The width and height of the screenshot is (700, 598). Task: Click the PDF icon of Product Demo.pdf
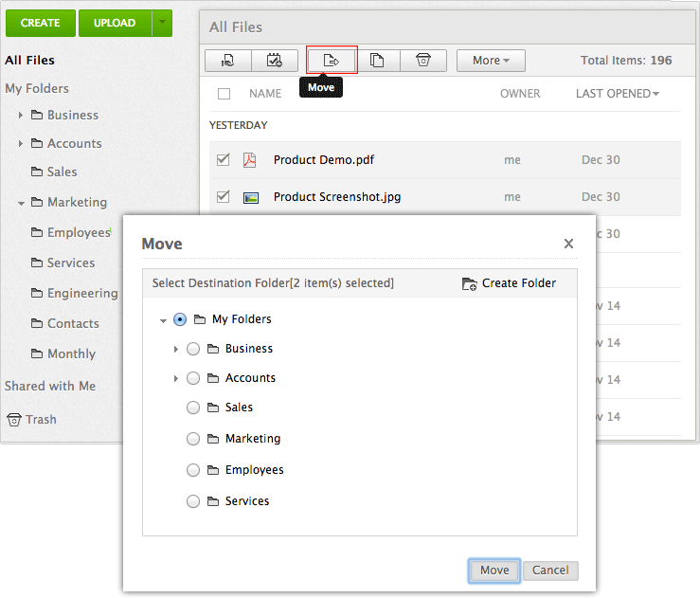[249, 160]
